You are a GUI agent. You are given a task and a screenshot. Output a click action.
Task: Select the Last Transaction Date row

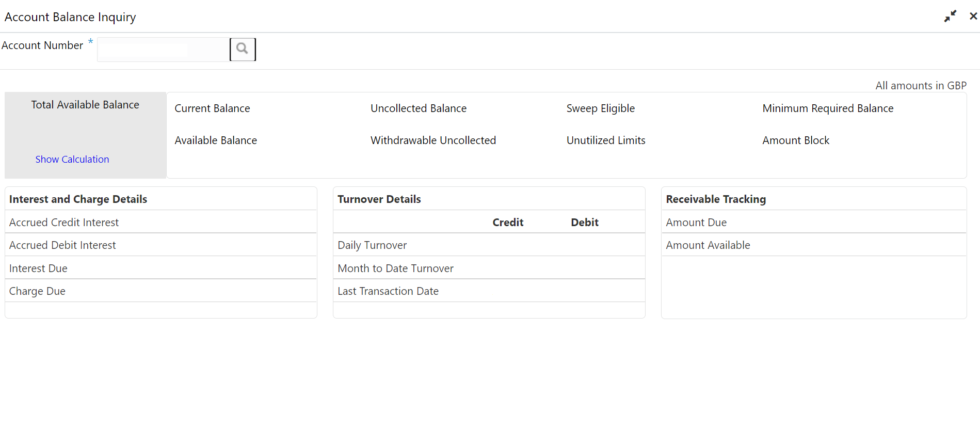click(489, 291)
